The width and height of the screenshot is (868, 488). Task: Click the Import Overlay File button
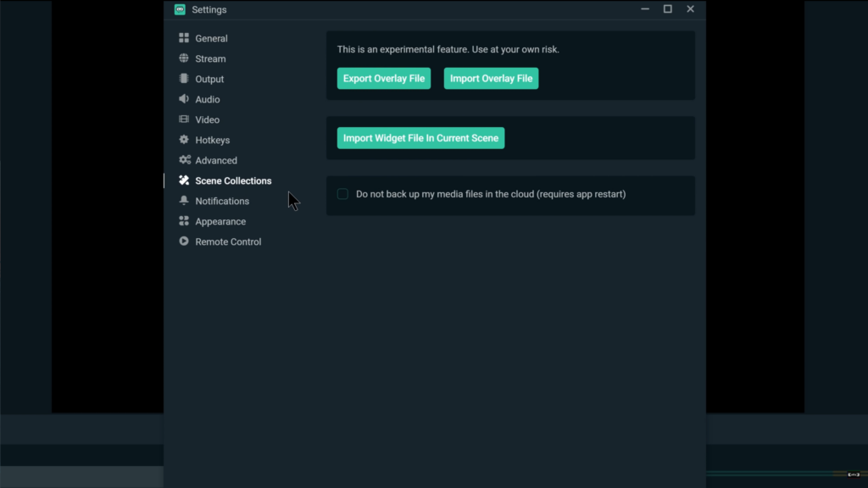click(x=491, y=79)
